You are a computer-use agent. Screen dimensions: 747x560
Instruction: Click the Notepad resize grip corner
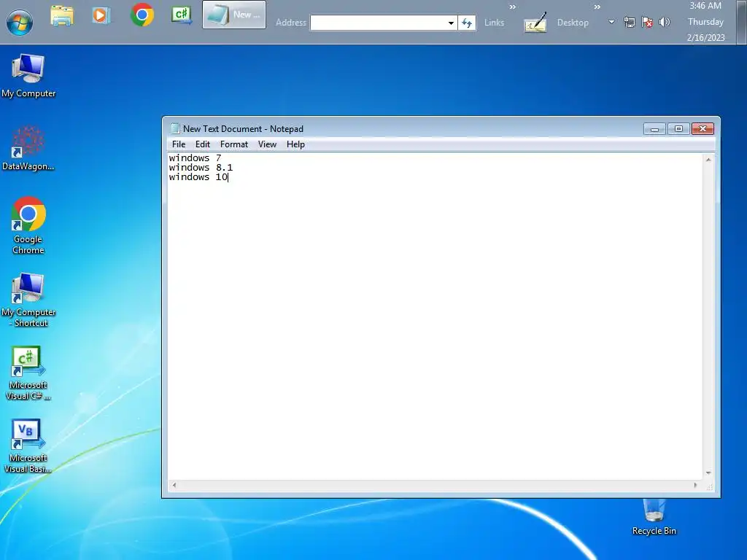pos(709,486)
